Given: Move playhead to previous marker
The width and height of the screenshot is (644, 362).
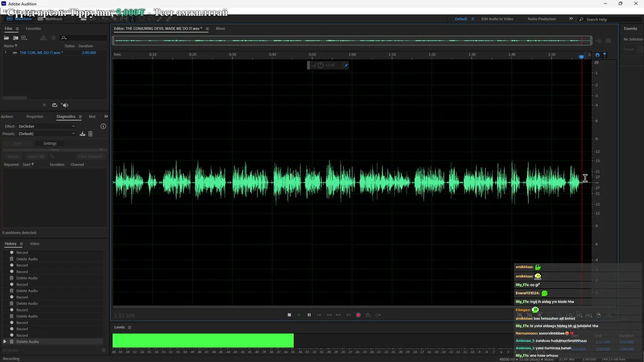Looking at the screenshot, I should point(318,315).
